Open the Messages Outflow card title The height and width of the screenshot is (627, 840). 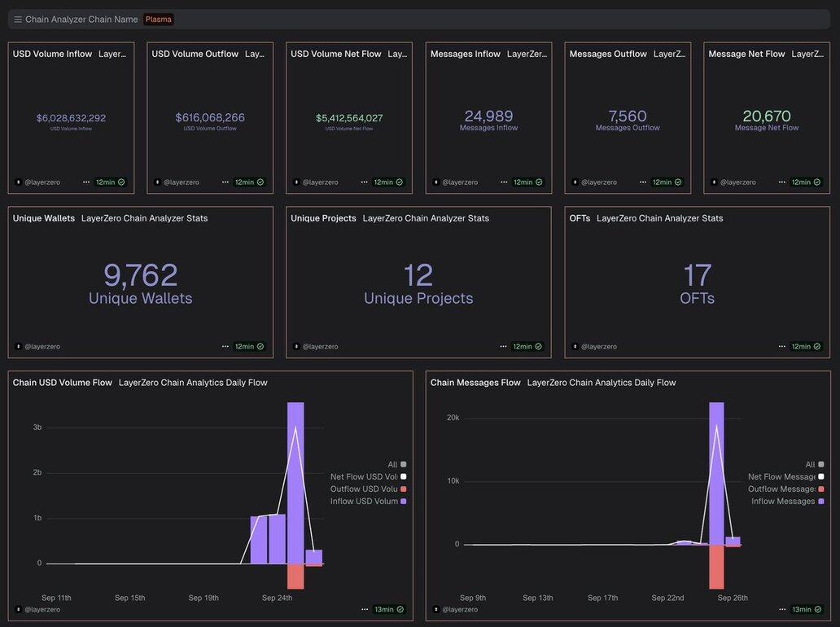[x=608, y=54]
